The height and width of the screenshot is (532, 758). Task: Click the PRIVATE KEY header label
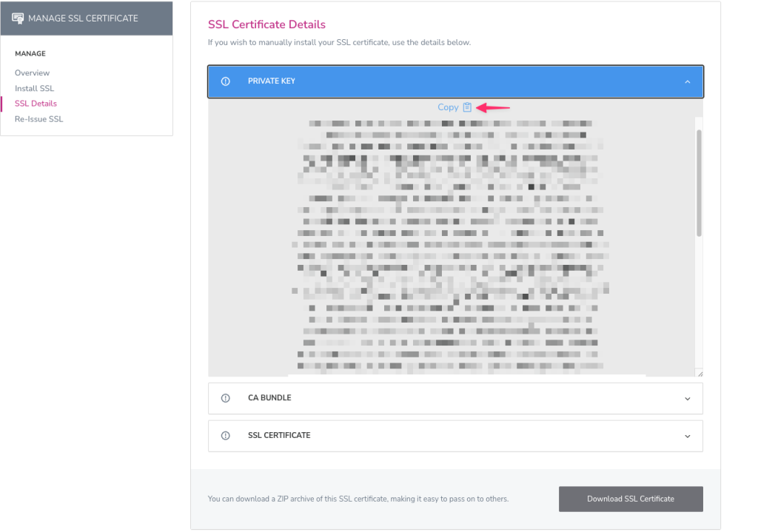271,81
